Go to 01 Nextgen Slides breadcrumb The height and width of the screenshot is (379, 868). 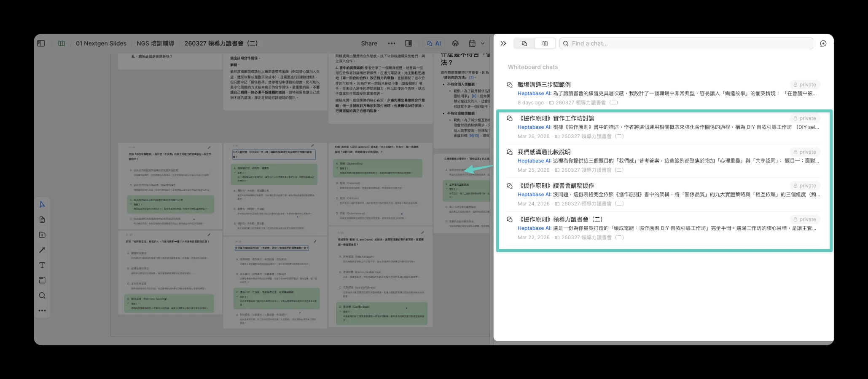pyautogui.click(x=101, y=43)
